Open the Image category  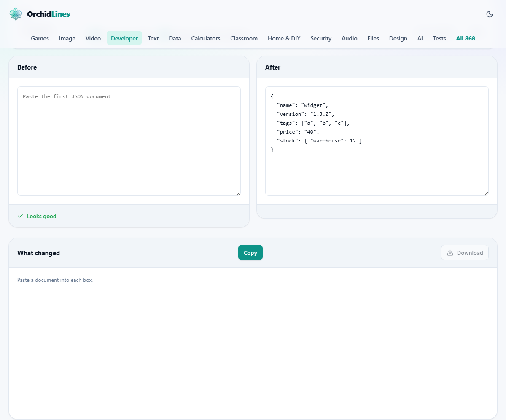[x=67, y=38]
